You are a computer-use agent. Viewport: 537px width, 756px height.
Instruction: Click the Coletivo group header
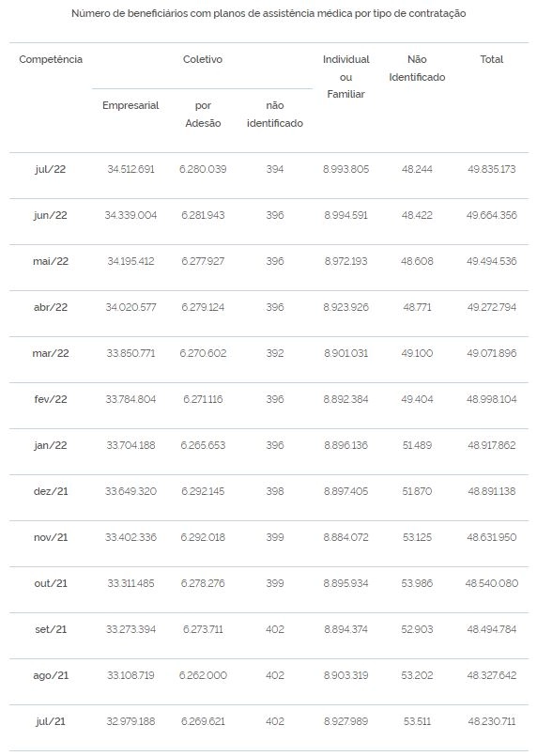(203, 59)
